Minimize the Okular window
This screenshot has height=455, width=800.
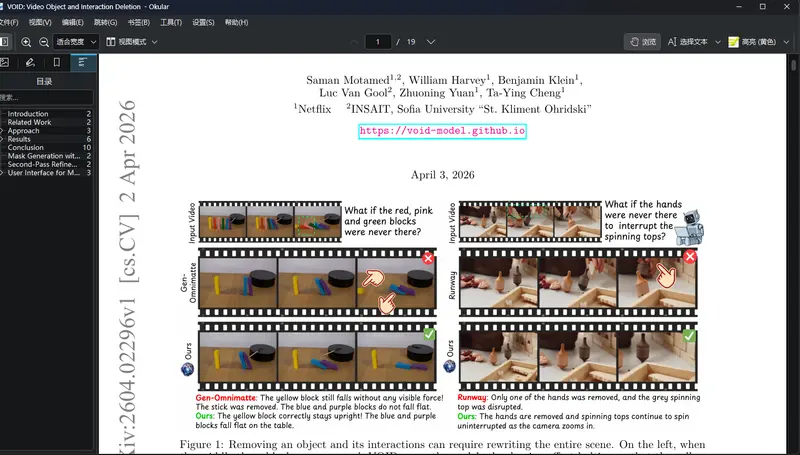click(739, 7)
